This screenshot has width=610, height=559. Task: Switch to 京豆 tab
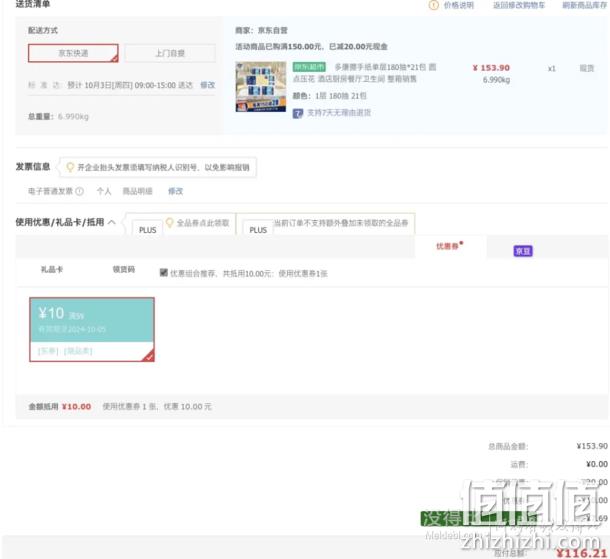pos(523,251)
